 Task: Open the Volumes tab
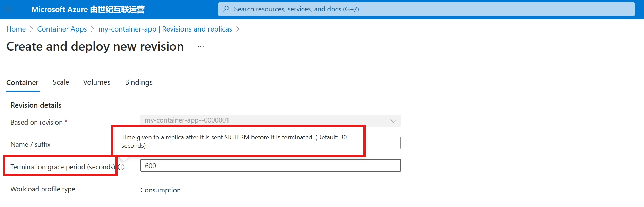pos(97,82)
